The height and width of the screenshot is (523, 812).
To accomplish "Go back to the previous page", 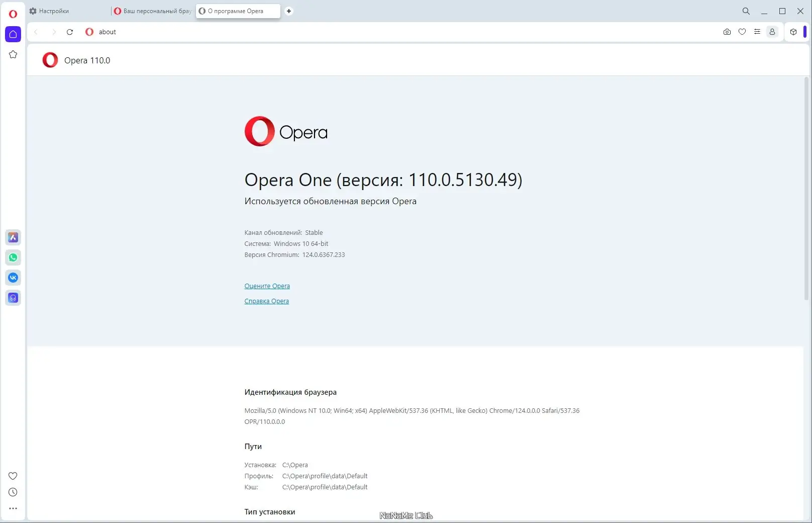I will [36, 32].
